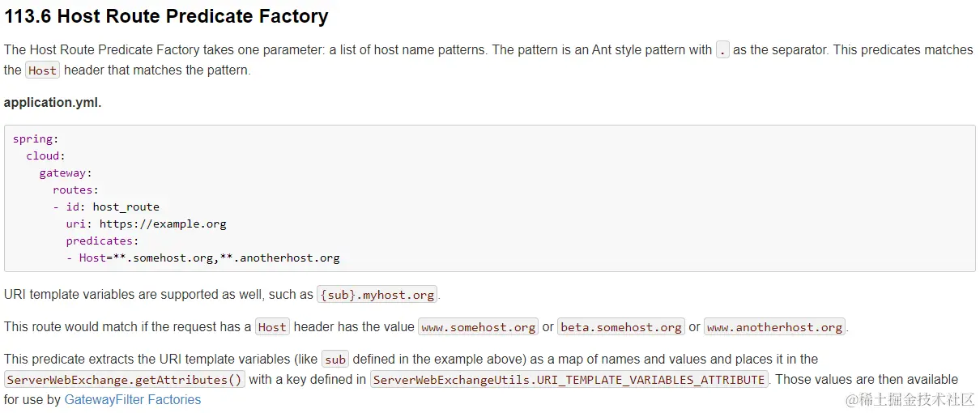Click the Host inline code in intro paragraph
This screenshot has width=980, height=413.
coord(42,70)
